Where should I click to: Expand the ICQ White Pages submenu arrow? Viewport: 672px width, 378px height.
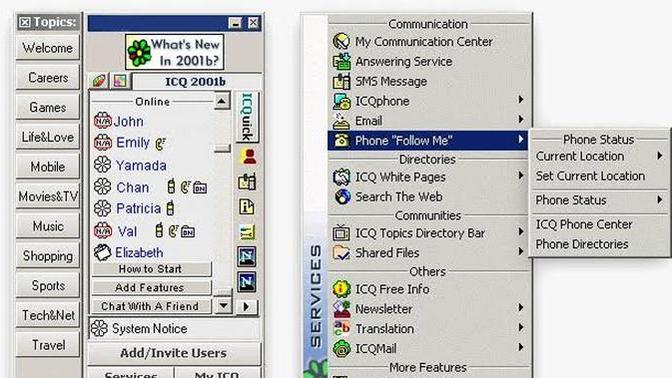(x=521, y=175)
